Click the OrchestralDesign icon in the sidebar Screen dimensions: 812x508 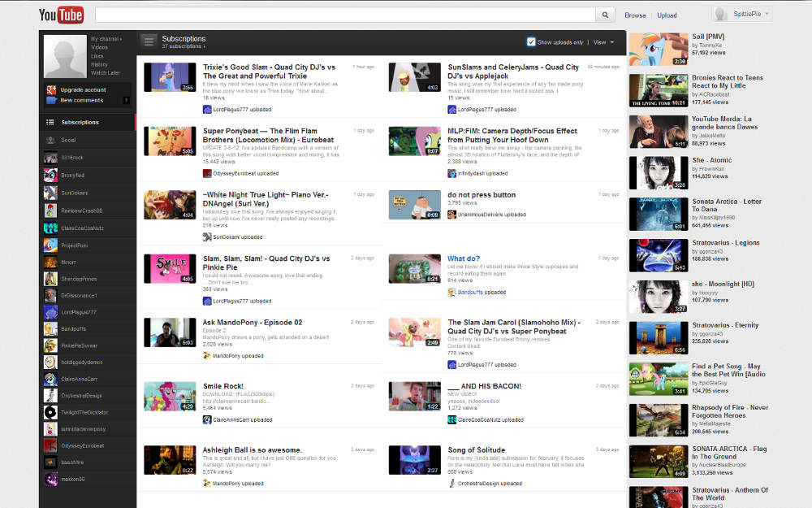(x=50, y=396)
